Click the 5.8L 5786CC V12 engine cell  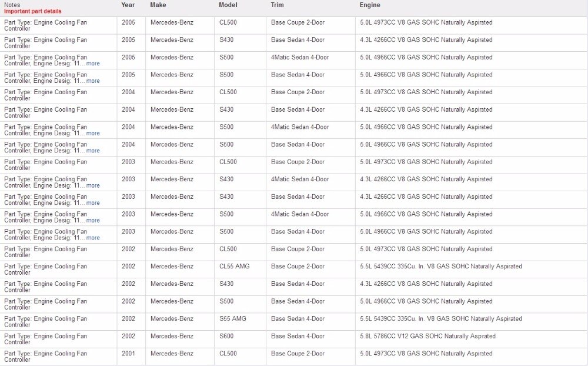click(x=428, y=336)
